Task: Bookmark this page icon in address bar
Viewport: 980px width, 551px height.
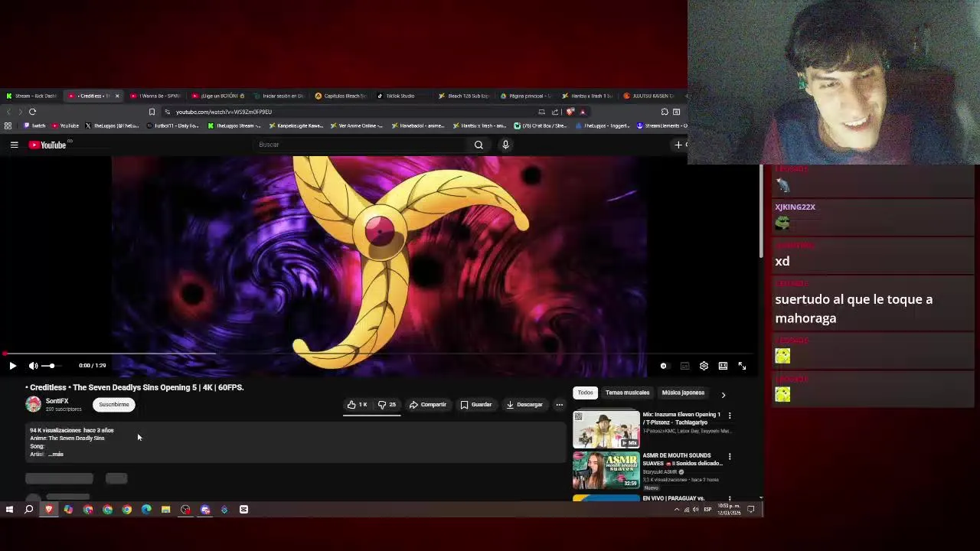Action: (x=152, y=112)
